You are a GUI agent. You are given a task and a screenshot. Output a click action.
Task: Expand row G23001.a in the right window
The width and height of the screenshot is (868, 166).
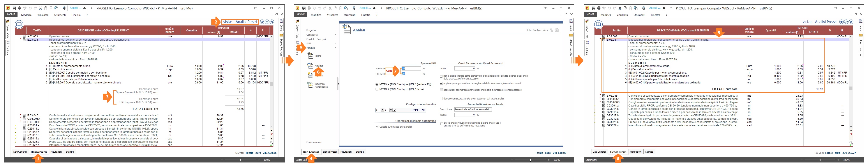point(604,105)
